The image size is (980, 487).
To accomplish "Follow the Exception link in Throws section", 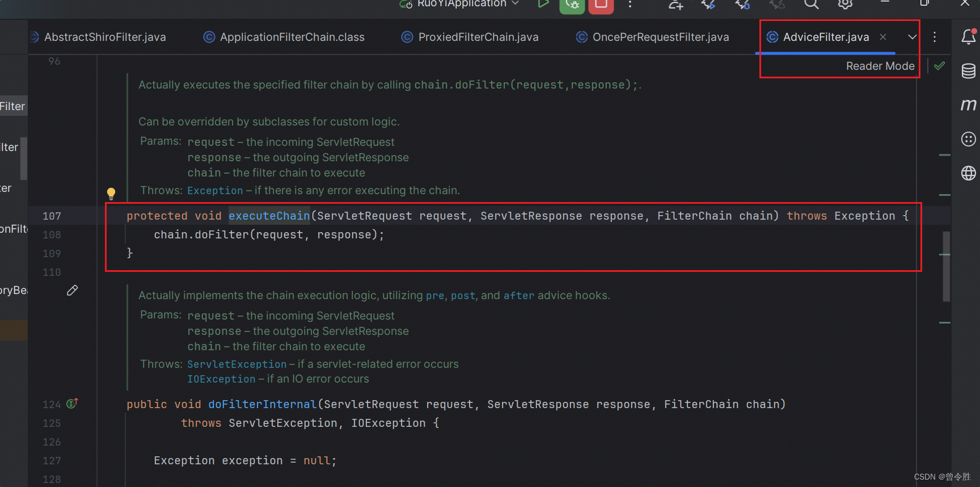I will click(x=215, y=191).
